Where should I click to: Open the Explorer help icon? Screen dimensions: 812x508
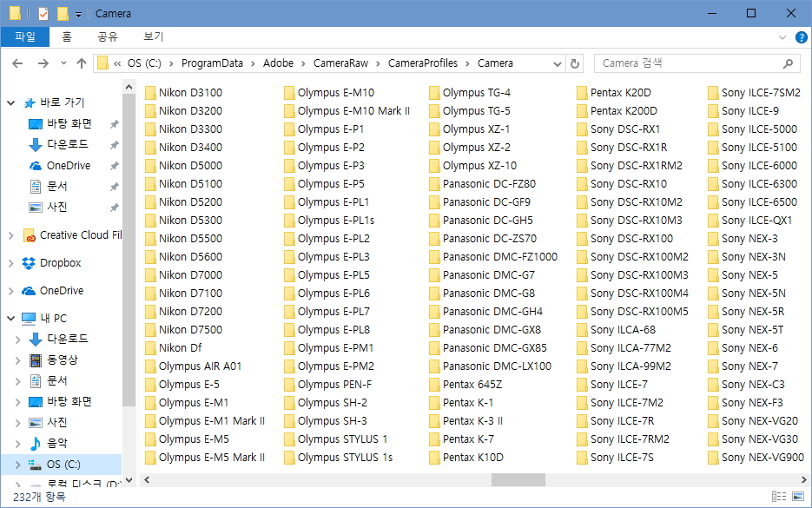(801, 37)
